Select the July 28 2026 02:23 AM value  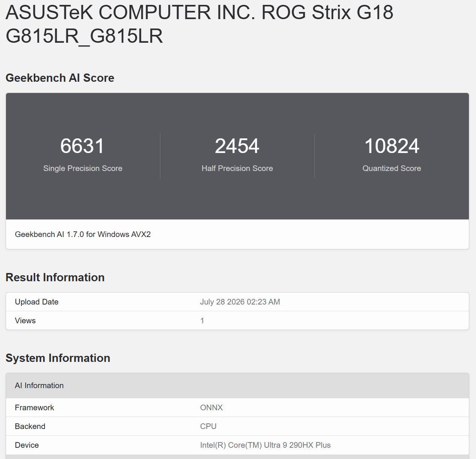[x=240, y=302]
